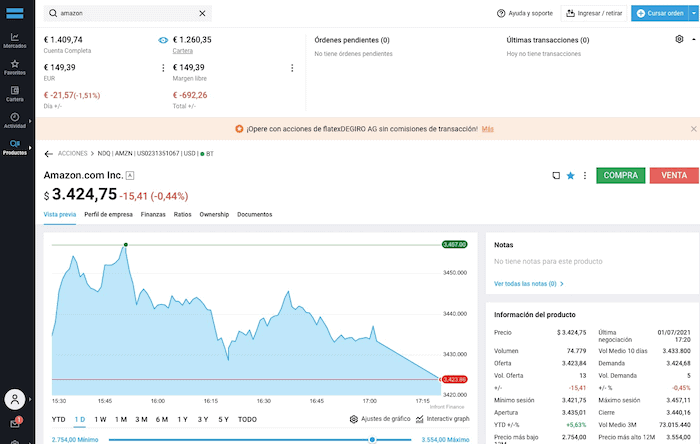Click the green 3.457,00 price label on chart
Viewport: 700px width, 444px height.
[454, 245]
